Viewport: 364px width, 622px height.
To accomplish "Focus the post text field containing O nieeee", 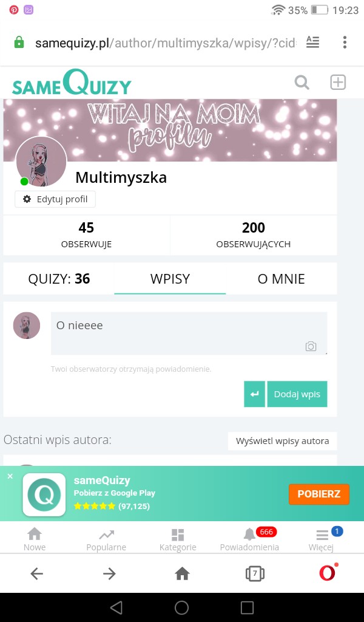I will click(189, 333).
